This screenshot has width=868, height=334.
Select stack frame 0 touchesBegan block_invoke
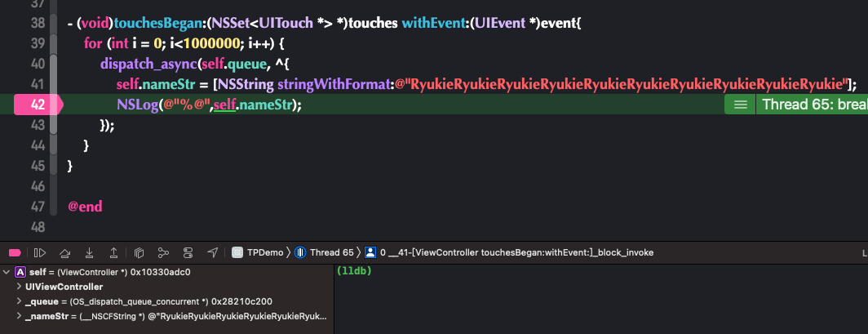[x=516, y=252]
